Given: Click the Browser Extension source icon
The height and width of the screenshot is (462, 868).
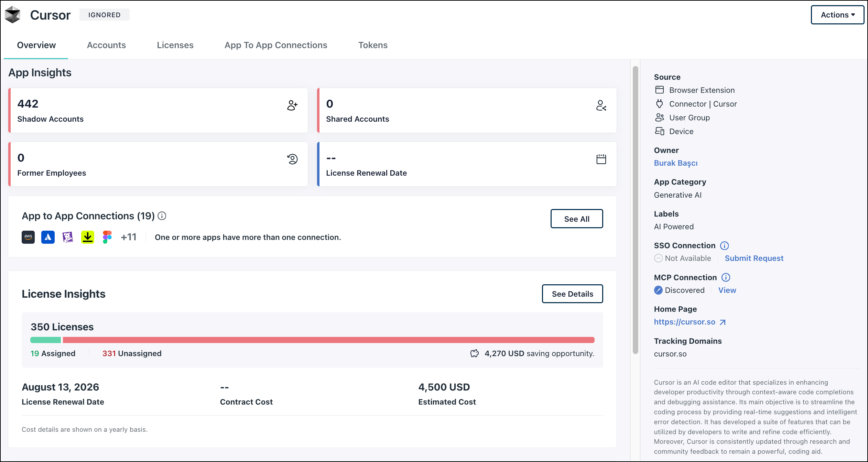Looking at the screenshot, I should (660, 90).
